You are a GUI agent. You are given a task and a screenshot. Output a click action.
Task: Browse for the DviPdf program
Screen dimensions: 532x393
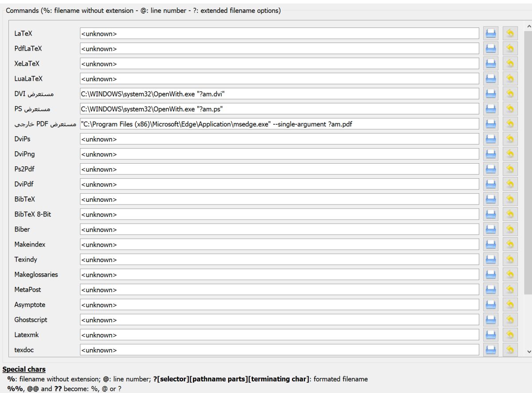tap(491, 184)
